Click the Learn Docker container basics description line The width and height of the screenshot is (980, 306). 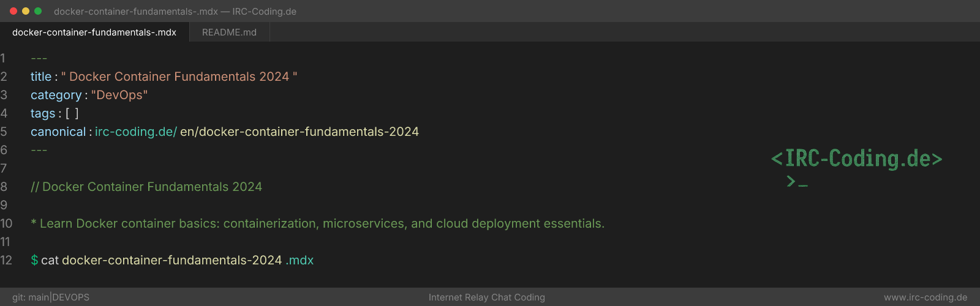click(x=318, y=223)
